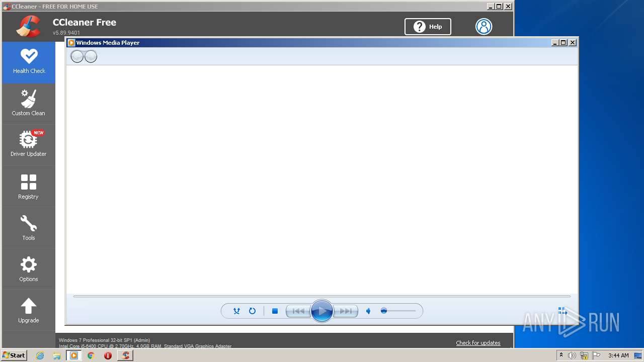Image resolution: width=644 pixels, height=362 pixels.
Task: Open Windows Explorer from the taskbar
Action: 57,355
